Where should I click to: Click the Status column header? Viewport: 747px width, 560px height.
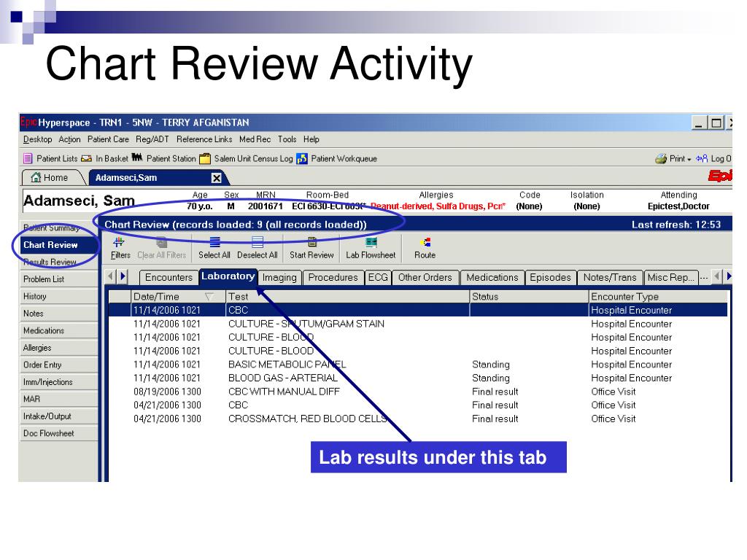tap(530, 297)
